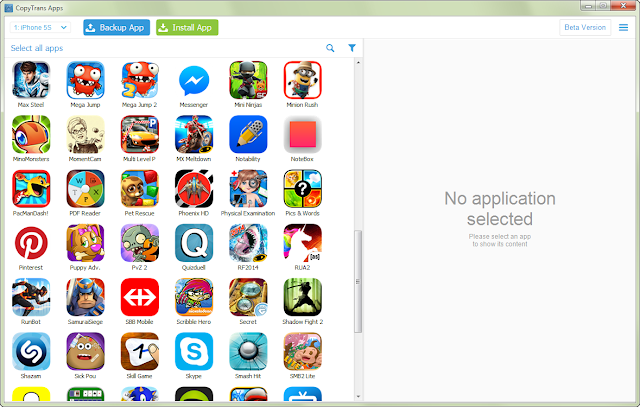Select the PvZ 2 app icon

tap(140, 243)
